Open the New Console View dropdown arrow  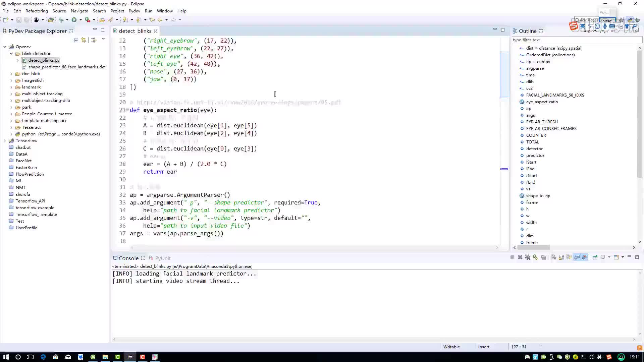point(623,257)
